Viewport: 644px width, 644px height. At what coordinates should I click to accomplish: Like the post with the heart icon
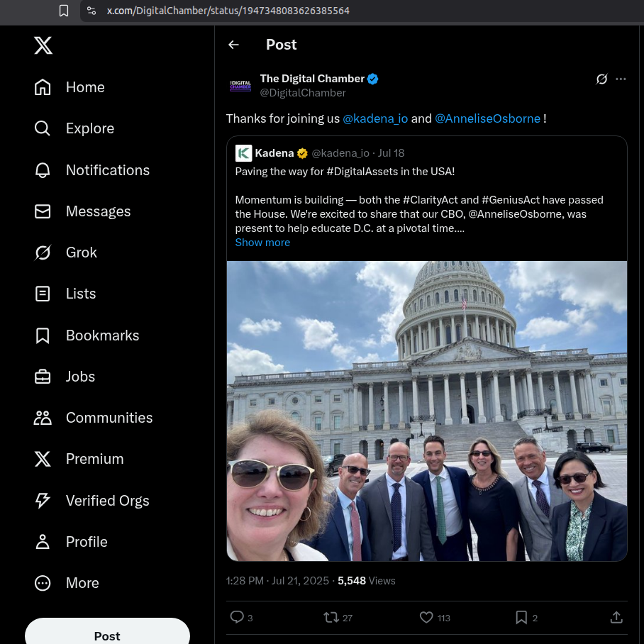[x=426, y=617]
